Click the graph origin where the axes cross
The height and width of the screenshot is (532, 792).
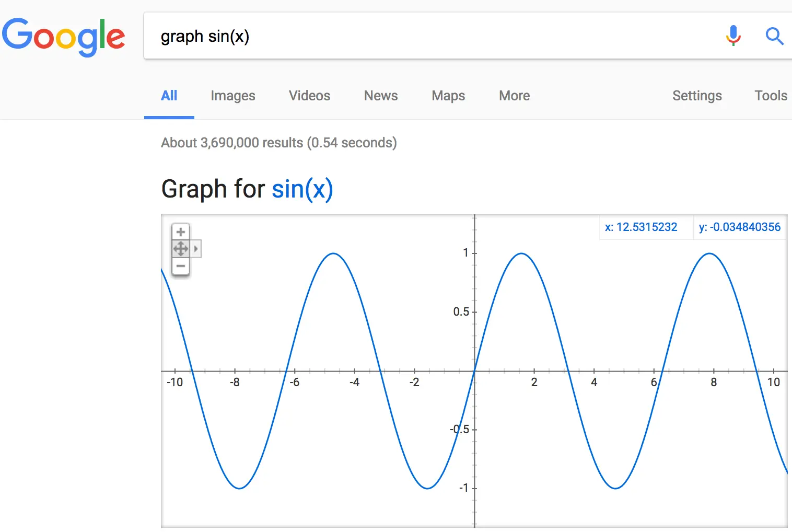click(x=474, y=371)
